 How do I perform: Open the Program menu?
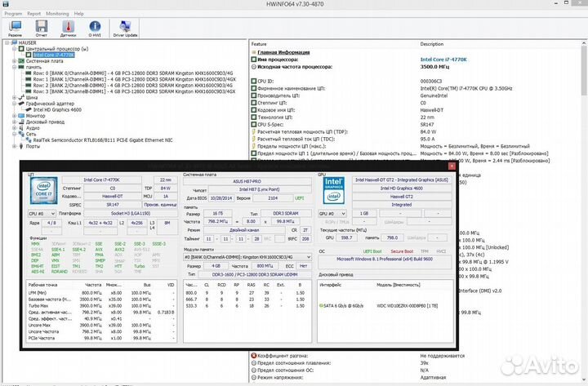13,14
